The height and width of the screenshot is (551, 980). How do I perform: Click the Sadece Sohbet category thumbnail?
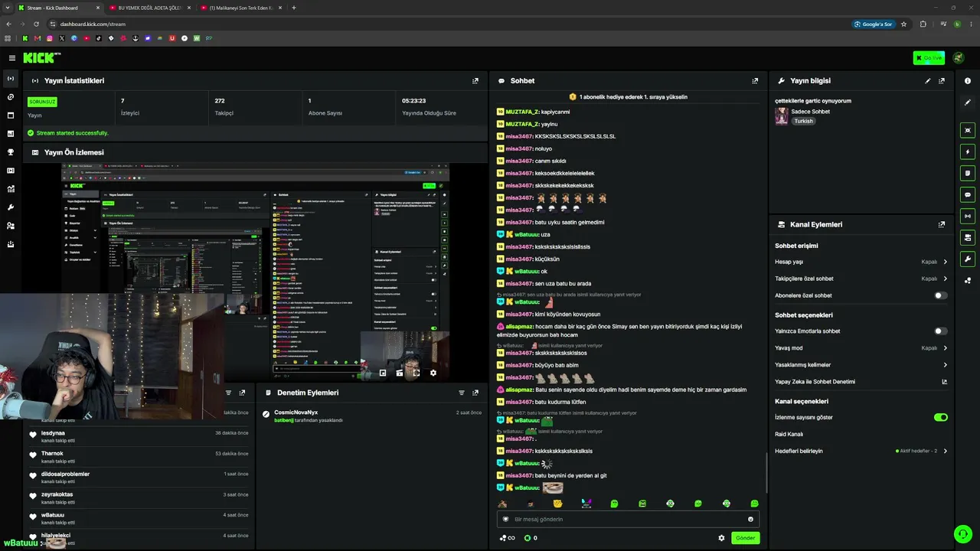point(782,116)
